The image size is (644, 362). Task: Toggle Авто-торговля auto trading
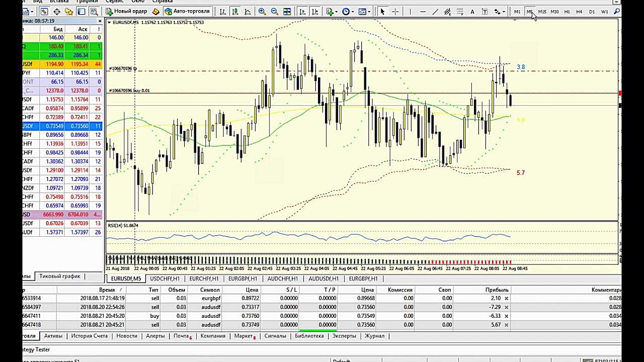[187, 12]
